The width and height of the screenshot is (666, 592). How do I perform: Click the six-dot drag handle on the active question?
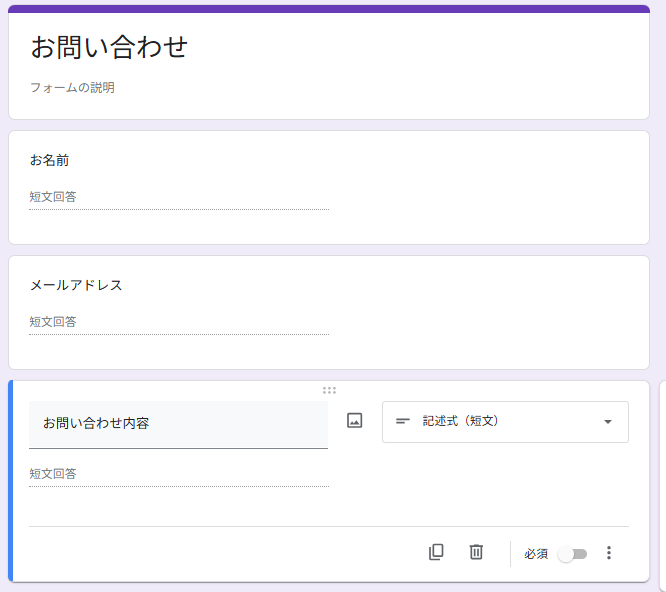point(329,390)
